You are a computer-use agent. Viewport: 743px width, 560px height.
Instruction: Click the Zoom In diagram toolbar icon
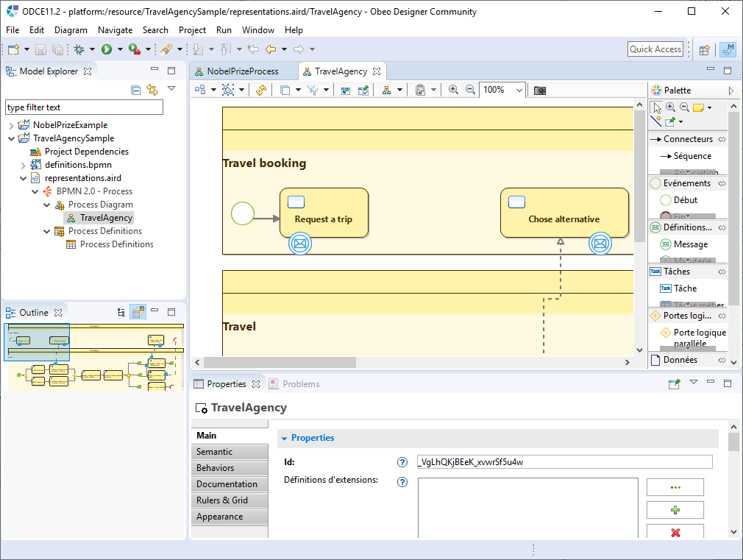click(x=453, y=90)
